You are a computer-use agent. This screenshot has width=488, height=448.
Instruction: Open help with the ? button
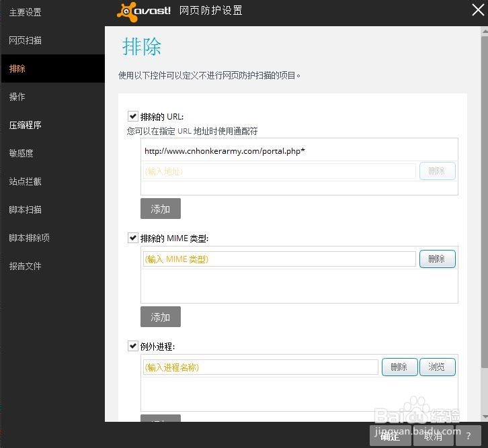469,436
